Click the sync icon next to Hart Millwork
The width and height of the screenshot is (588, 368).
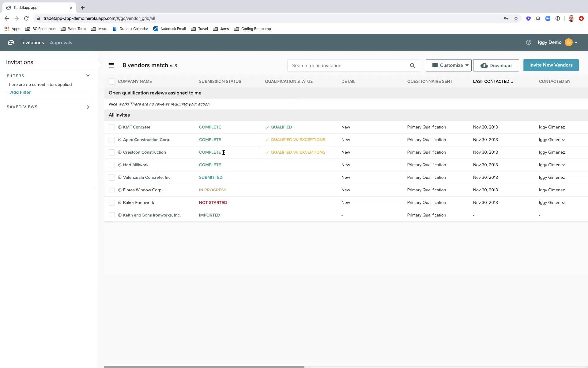click(x=120, y=164)
